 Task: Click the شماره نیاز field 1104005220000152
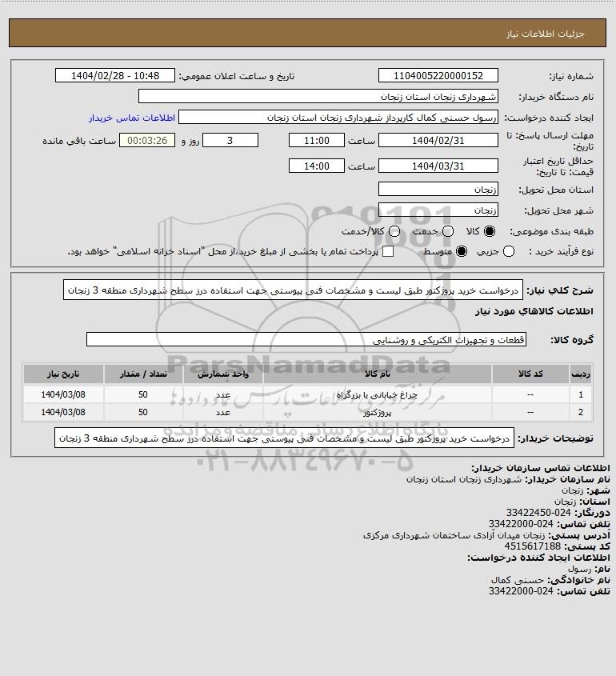[438, 75]
